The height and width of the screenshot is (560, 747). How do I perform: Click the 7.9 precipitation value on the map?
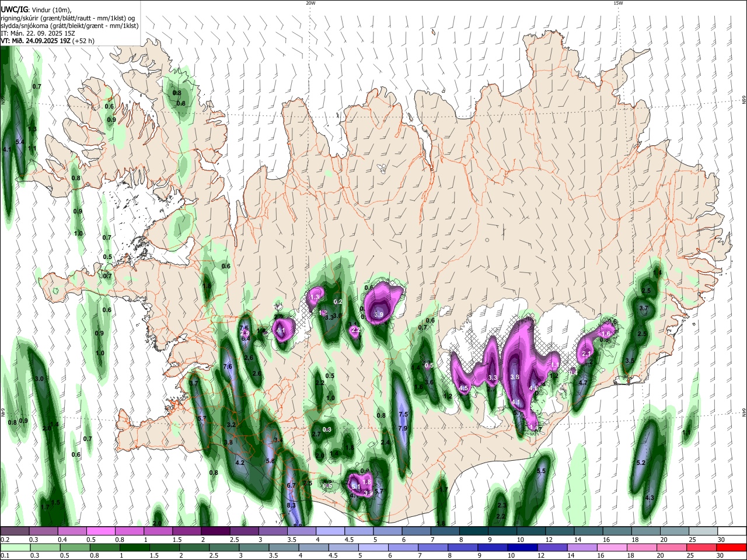[x=403, y=428]
